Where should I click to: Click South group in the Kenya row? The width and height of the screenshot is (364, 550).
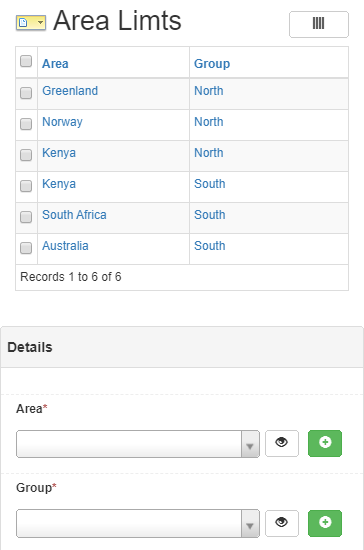(x=210, y=184)
